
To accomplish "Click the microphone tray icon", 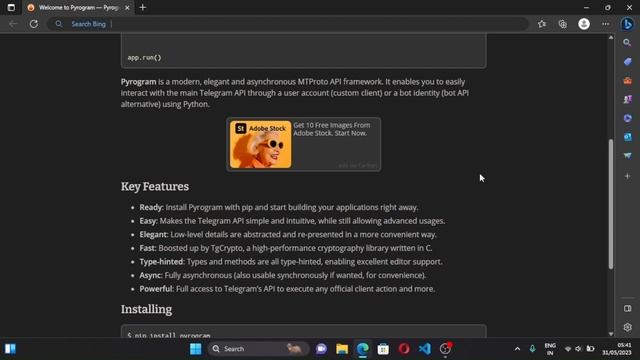I will 532,349.
